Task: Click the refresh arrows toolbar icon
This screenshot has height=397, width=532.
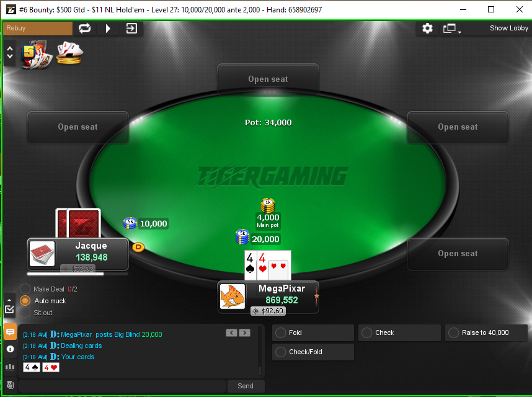Action: click(x=84, y=28)
